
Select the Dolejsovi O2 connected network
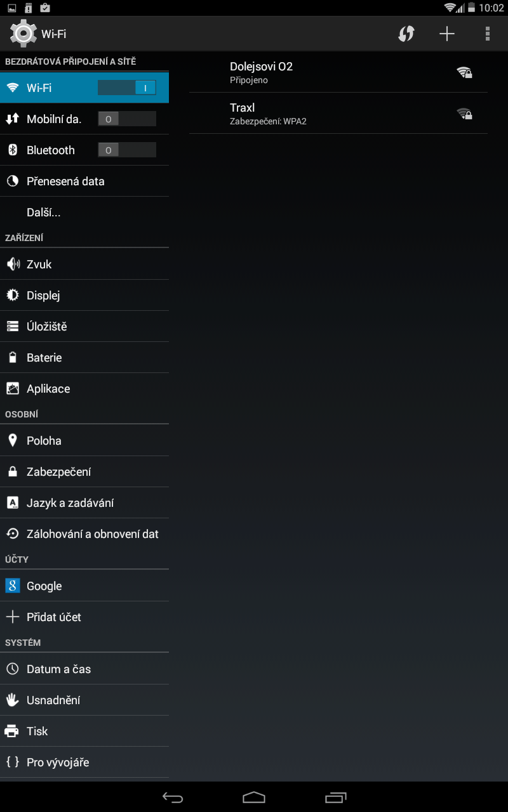click(338, 72)
